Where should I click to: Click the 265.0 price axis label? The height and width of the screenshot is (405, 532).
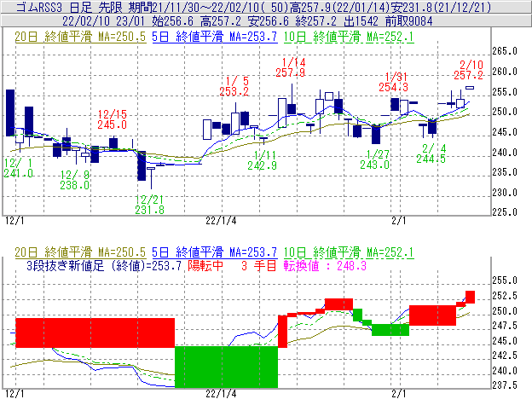pos(505,51)
